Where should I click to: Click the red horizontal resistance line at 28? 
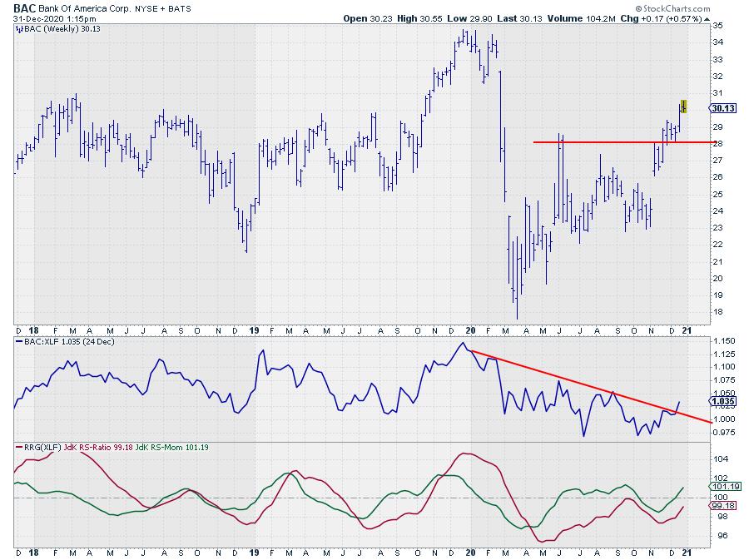point(616,142)
